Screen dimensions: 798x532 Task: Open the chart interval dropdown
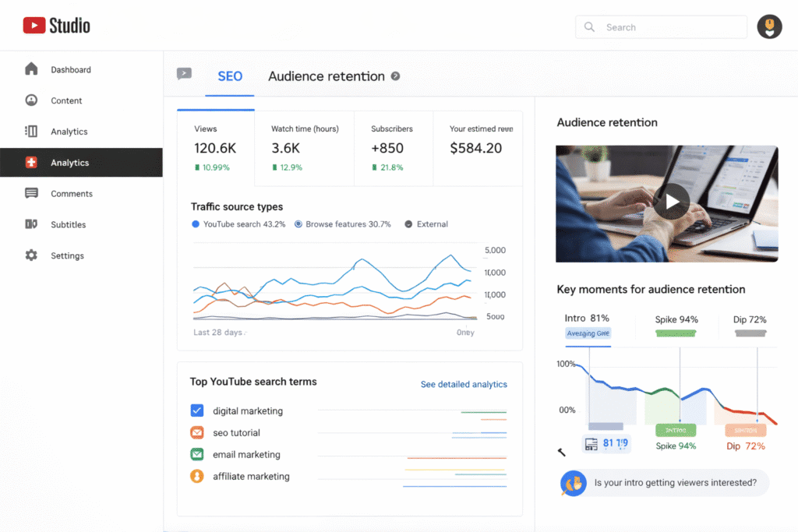(x=464, y=331)
